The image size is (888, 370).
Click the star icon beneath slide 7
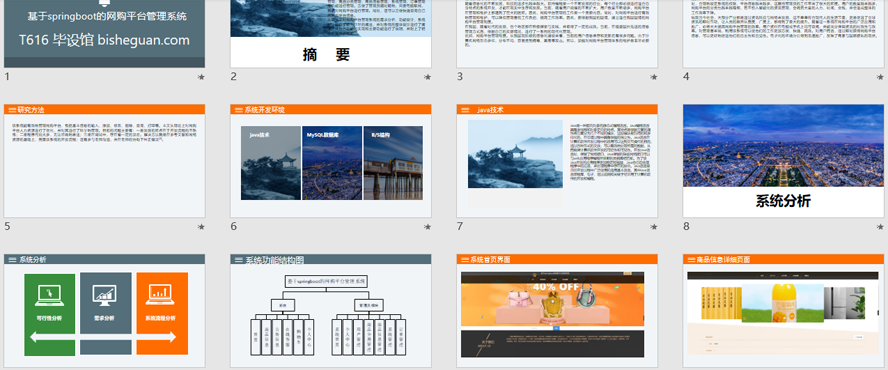[x=654, y=227]
